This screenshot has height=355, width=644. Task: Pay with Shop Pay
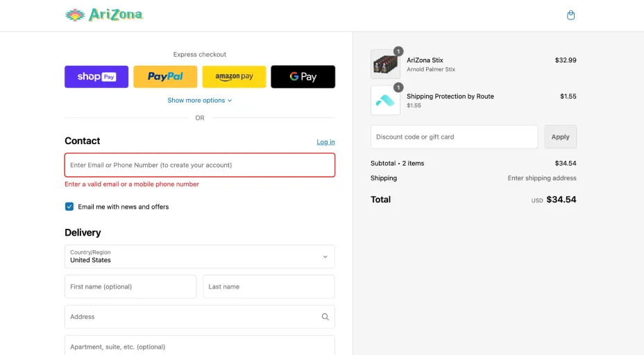(96, 77)
